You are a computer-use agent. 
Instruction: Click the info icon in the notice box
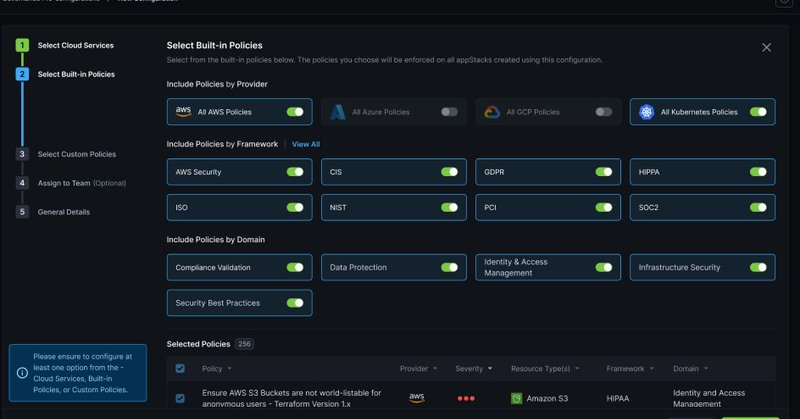[22, 373]
